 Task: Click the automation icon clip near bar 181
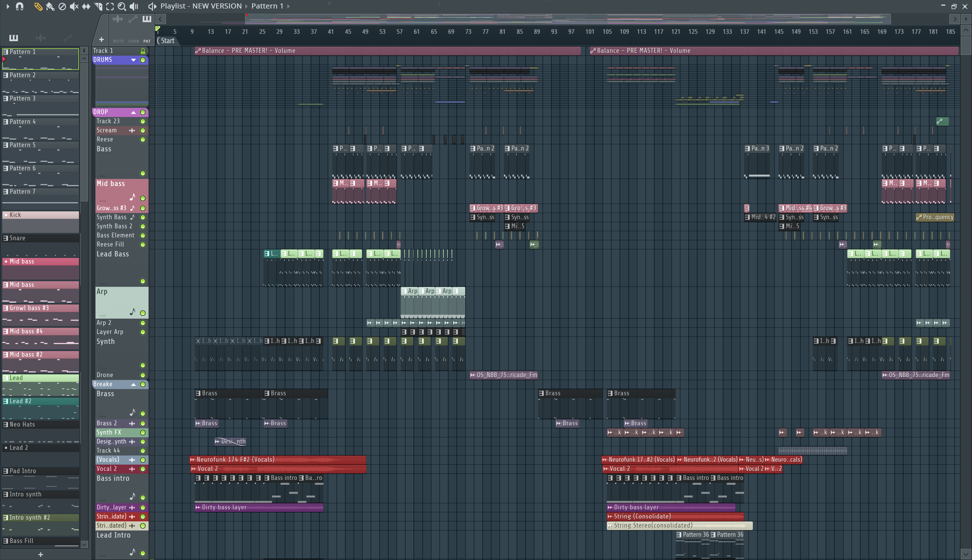pos(942,122)
